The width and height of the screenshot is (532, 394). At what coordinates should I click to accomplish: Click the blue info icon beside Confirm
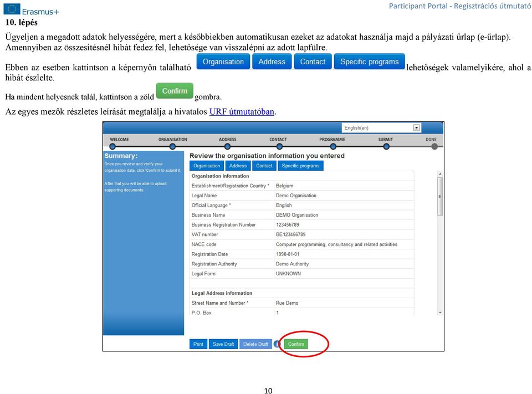[x=277, y=344]
